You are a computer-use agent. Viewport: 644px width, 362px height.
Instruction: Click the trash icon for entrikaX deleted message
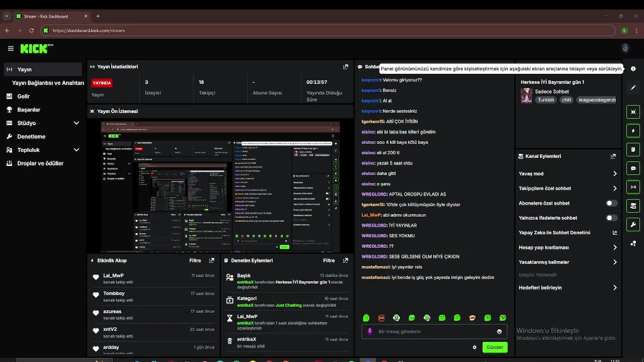click(x=230, y=341)
